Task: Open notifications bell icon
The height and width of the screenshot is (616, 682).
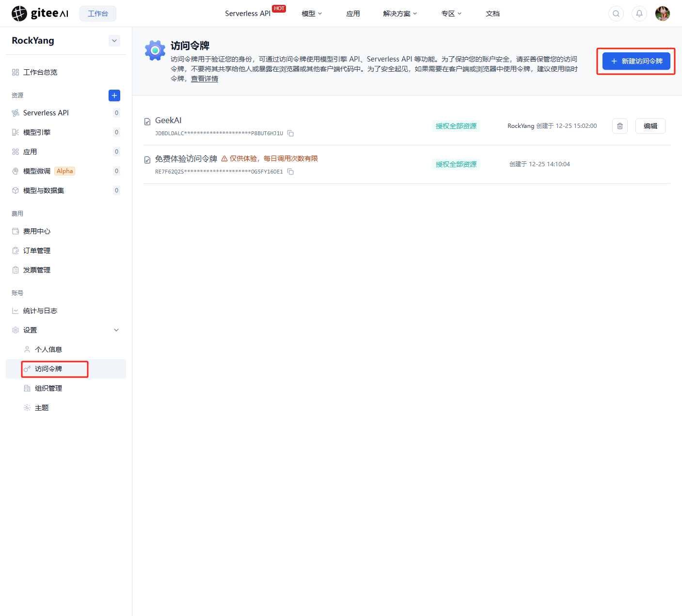Action: [x=639, y=14]
